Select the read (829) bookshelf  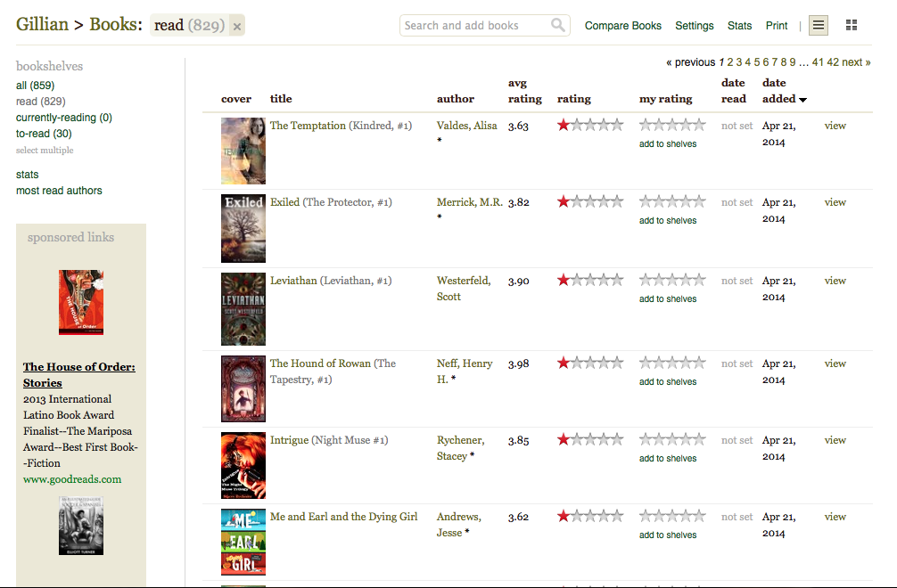coord(41,102)
